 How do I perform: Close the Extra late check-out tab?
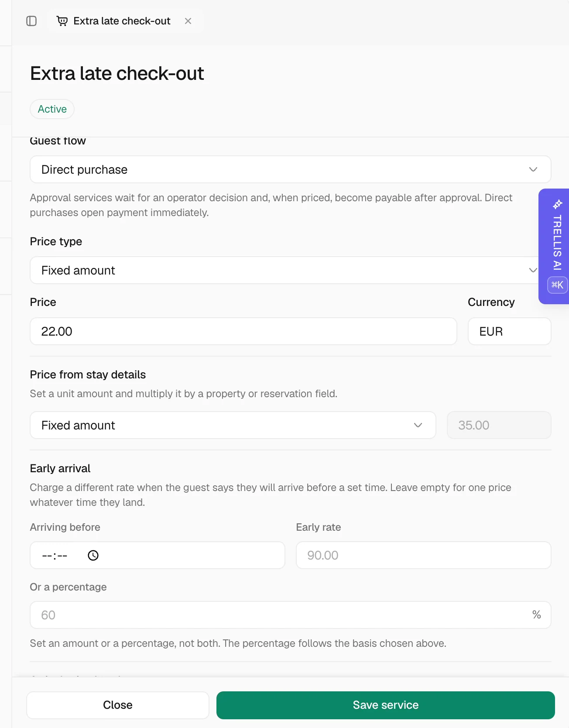pyautogui.click(x=188, y=21)
